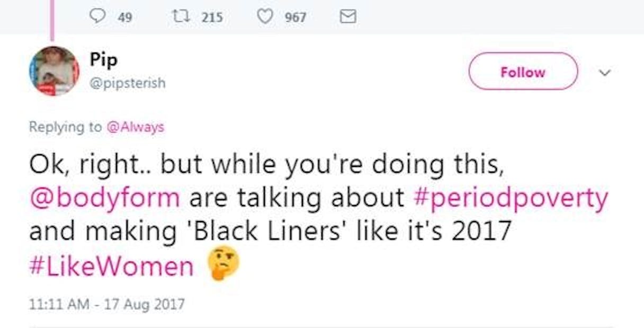Open the #LikeWomen hashtag
Screen dimensions: 644x328
(x=111, y=267)
